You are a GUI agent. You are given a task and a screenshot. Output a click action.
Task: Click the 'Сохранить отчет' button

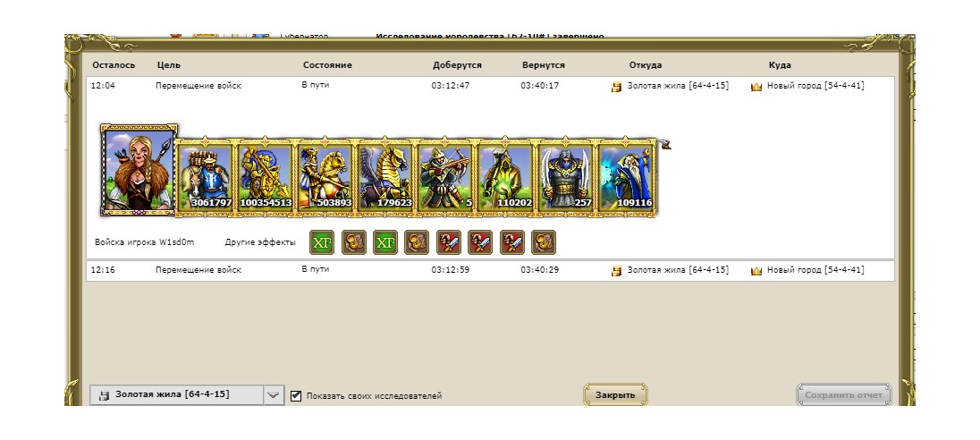(x=844, y=395)
